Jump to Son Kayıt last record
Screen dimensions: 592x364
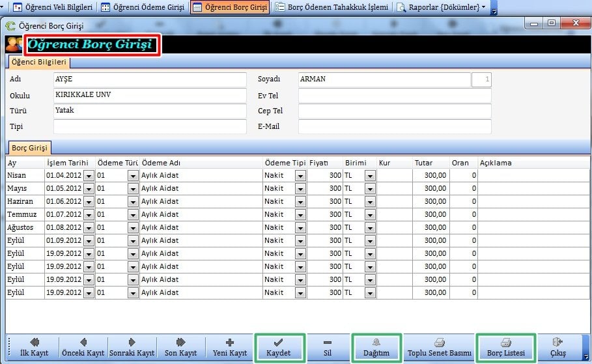pos(180,347)
